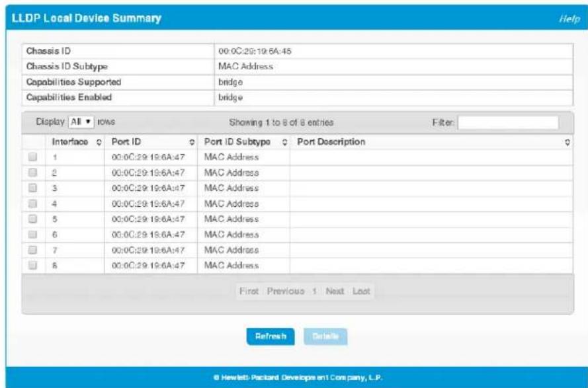588x388 pixels.
Task: Focus the Filter input field
Action: click(x=508, y=122)
